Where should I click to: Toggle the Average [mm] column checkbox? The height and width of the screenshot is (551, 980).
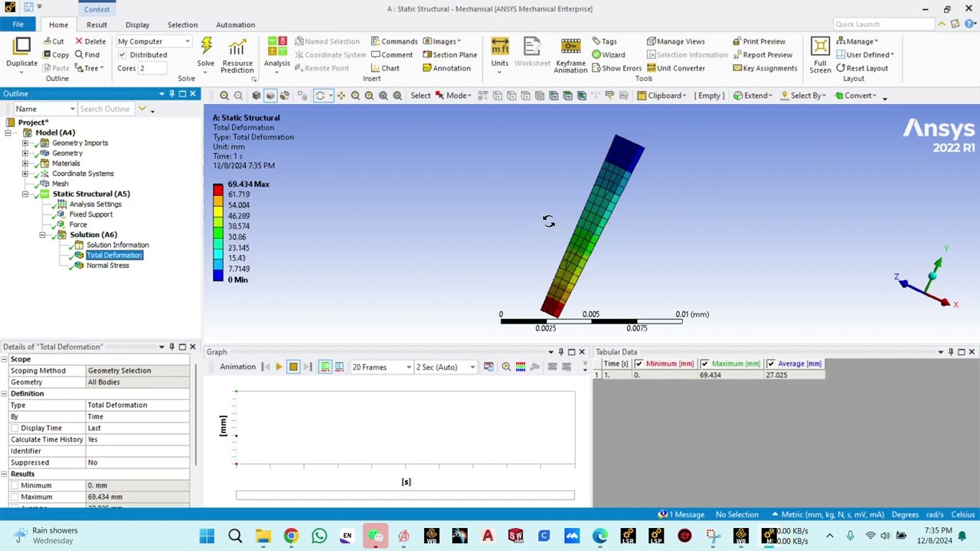[x=770, y=364]
